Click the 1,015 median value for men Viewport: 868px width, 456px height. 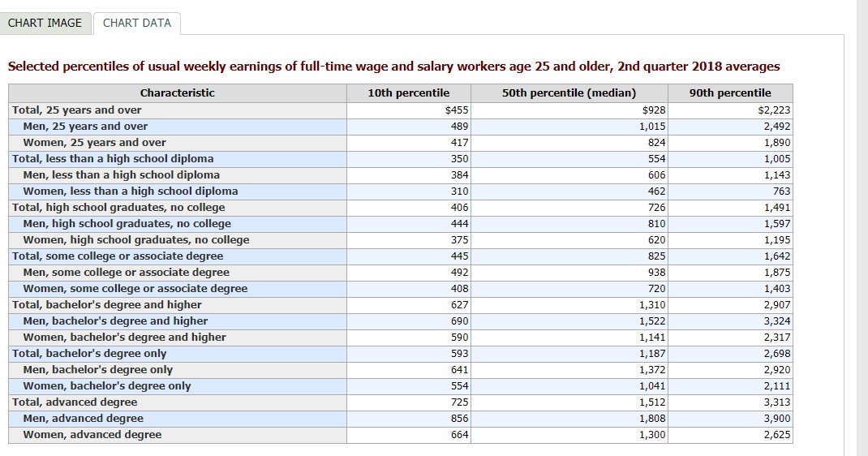point(652,127)
